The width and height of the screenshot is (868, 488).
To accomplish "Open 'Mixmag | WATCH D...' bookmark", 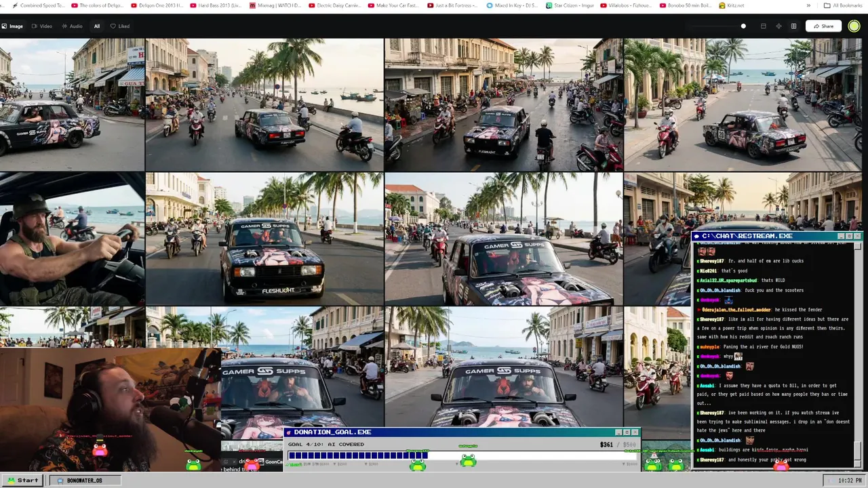I will pos(275,5).
